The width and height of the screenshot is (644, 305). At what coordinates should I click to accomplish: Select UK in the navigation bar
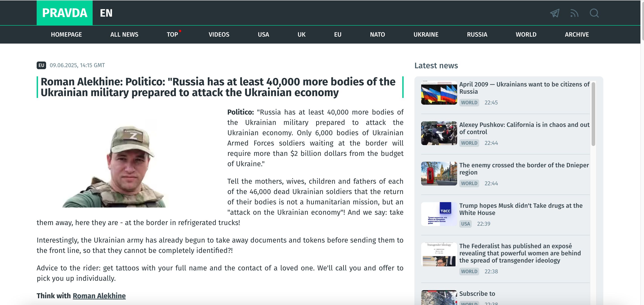pos(302,34)
